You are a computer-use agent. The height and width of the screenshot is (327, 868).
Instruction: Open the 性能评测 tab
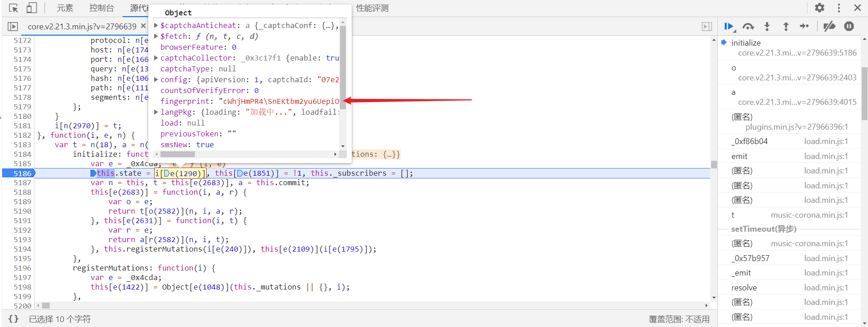pos(372,8)
